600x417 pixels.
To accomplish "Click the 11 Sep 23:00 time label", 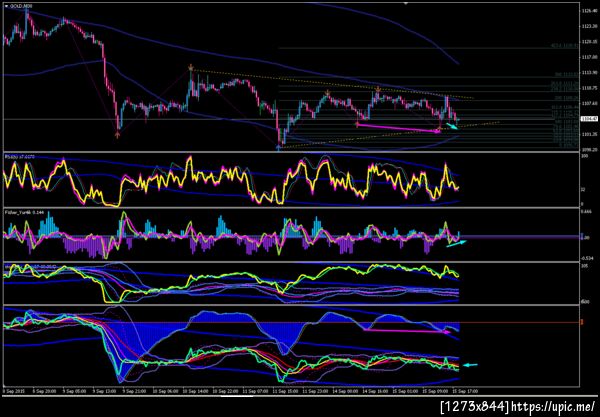I will pyautogui.click(x=315, y=391).
